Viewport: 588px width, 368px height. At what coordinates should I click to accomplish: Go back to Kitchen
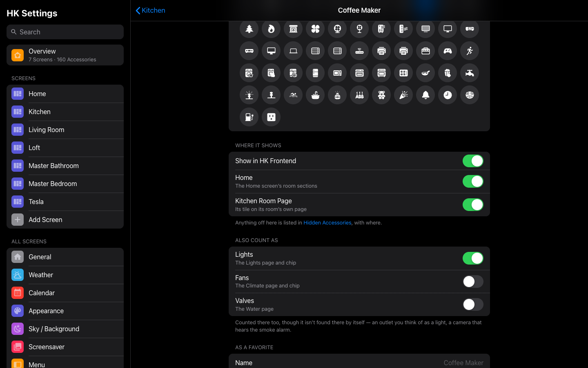click(x=151, y=11)
